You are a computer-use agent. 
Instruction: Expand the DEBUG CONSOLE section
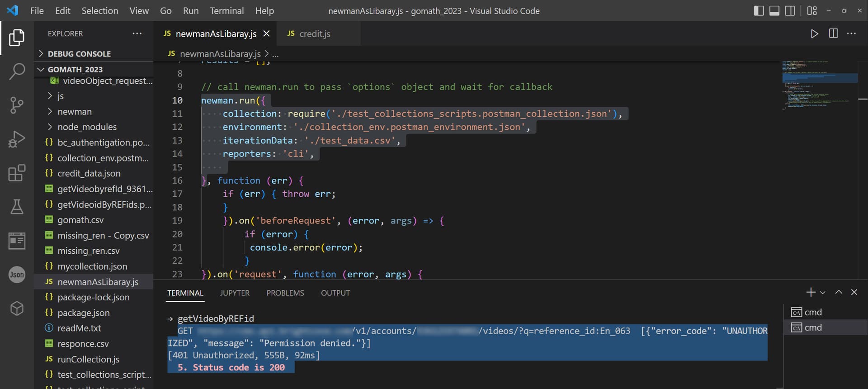click(94, 54)
